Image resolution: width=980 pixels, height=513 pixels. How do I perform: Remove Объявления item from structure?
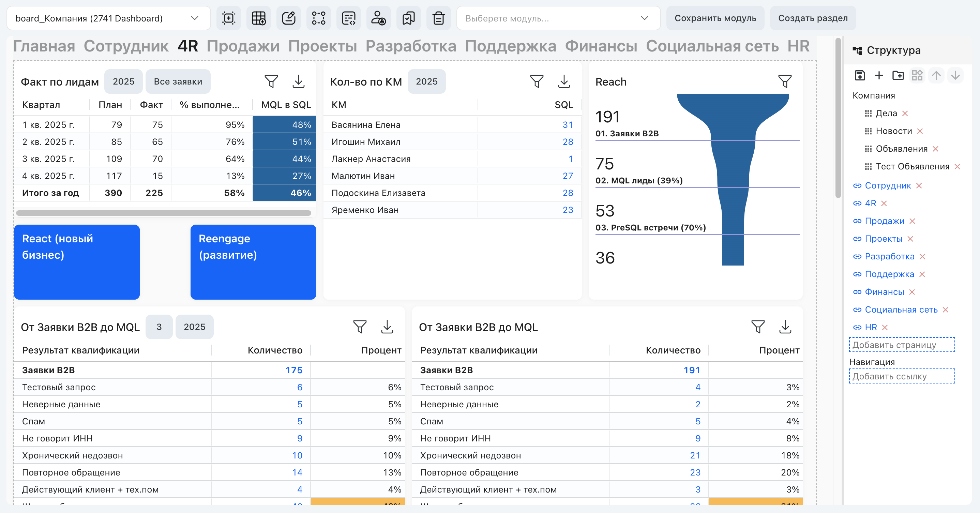(x=935, y=149)
